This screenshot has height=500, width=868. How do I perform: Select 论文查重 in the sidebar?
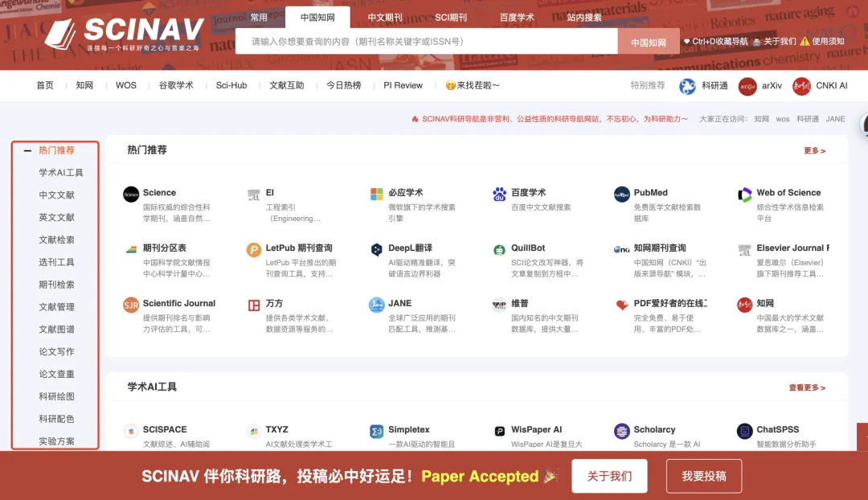(56, 374)
